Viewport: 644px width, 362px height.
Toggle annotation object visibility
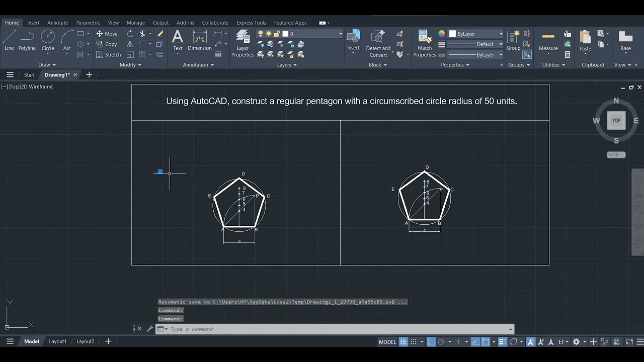pos(531,342)
